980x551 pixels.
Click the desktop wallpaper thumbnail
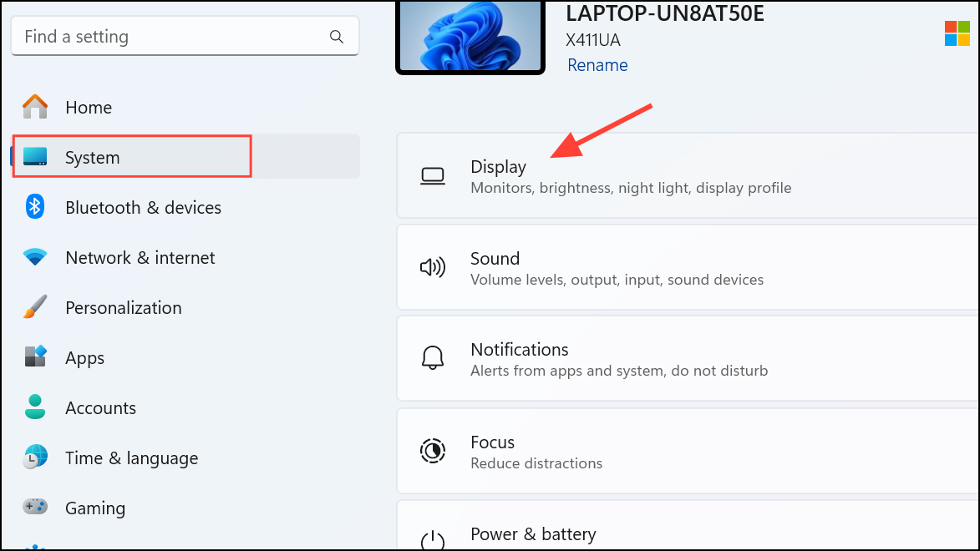pyautogui.click(x=470, y=36)
